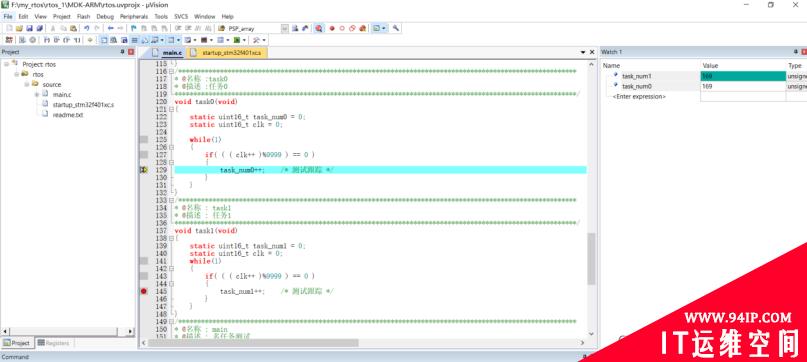Click the Undo toolbar arrow
The image size is (807, 362).
[87, 28]
